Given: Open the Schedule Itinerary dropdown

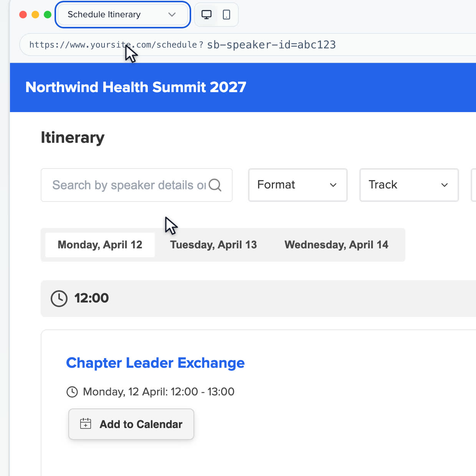Looking at the screenshot, I should [122, 15].
